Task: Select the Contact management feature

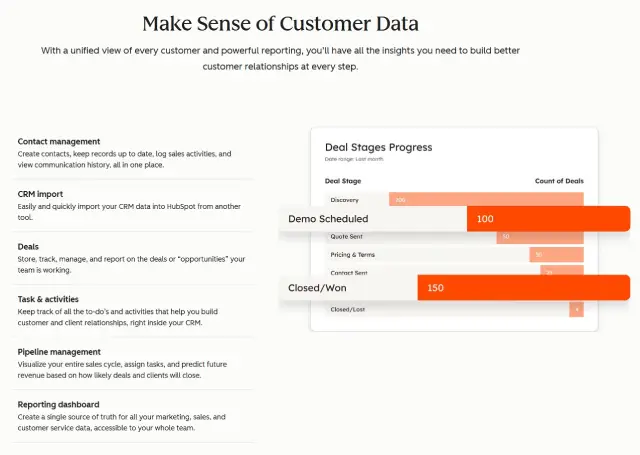Action: click(x=59, y=141)
